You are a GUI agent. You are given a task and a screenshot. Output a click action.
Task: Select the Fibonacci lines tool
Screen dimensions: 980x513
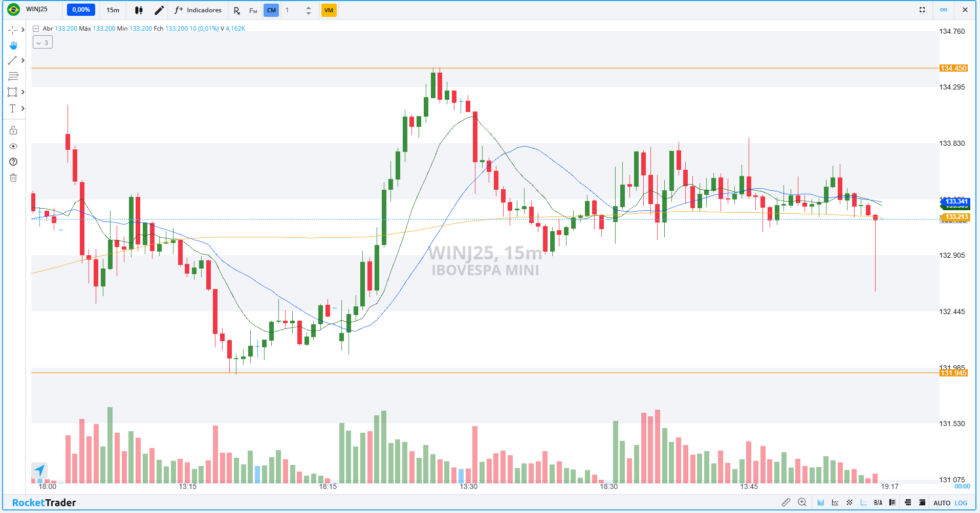pyautogui.click(x=13, y=76)
